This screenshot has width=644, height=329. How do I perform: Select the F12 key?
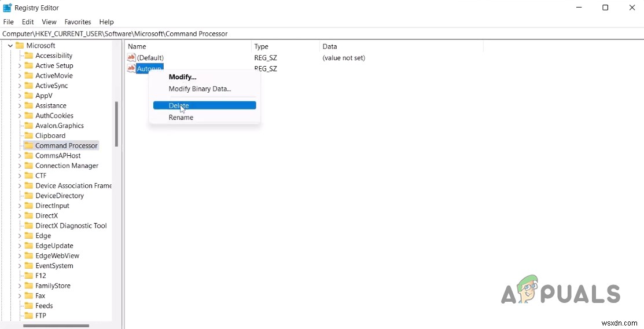click(x=41, y=276)
